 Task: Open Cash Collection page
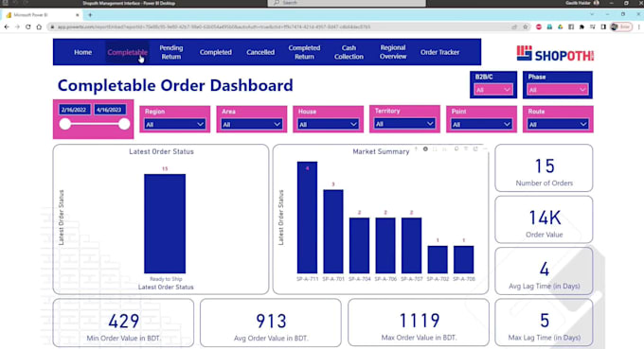point(349,52)
